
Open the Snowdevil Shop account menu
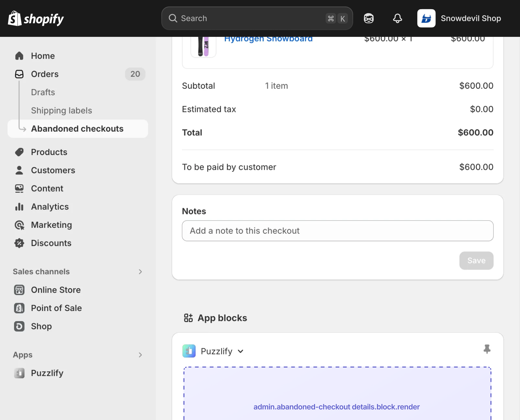tap(459, 18)
